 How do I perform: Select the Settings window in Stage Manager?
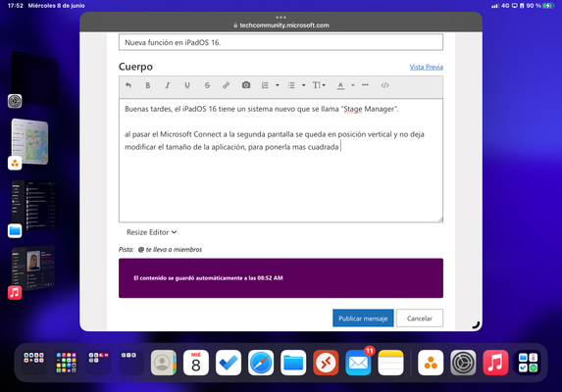[34, 78]
